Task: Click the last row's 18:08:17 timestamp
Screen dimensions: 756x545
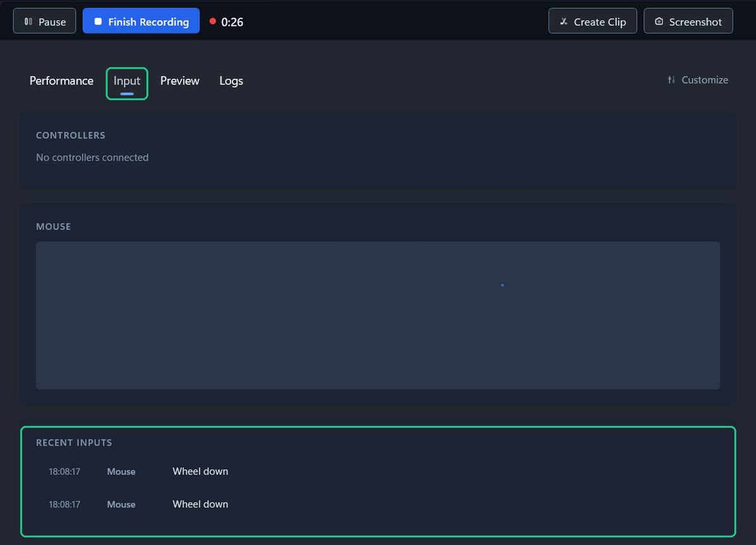Action: tap(64, 505)
